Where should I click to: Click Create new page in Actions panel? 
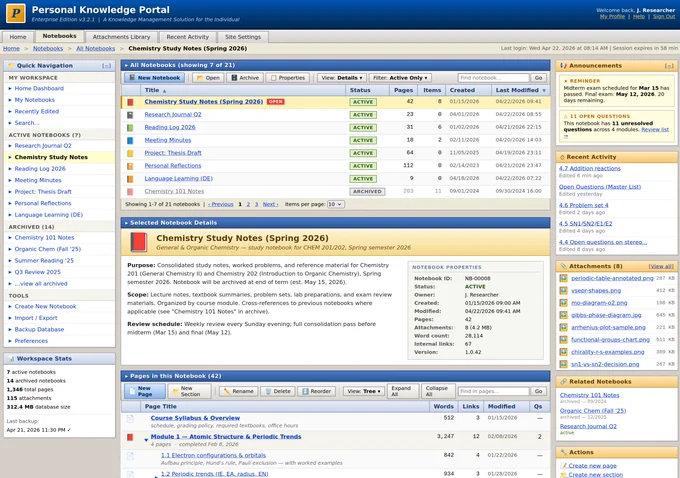592,466
